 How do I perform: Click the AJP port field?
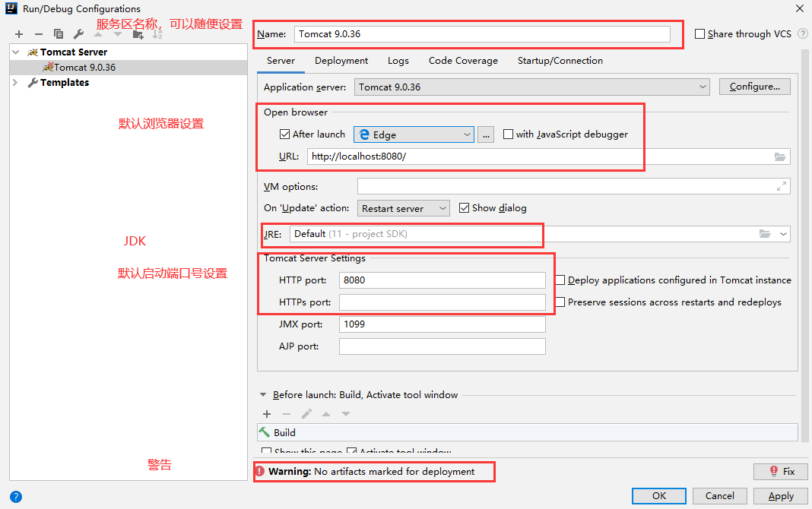coord(442,346)
